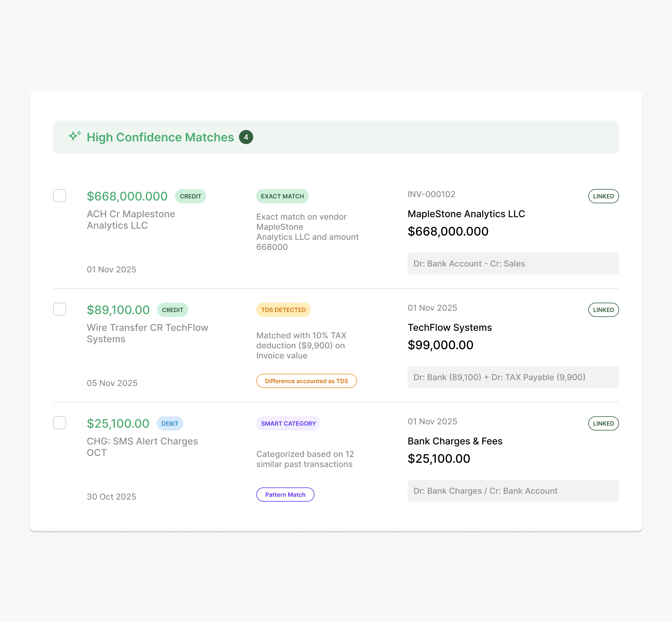Viewport: 672px width, 622px height.
Task: Click the SMART CATEGORY badge
Action: pyautogui.click(x=289, y=423)
